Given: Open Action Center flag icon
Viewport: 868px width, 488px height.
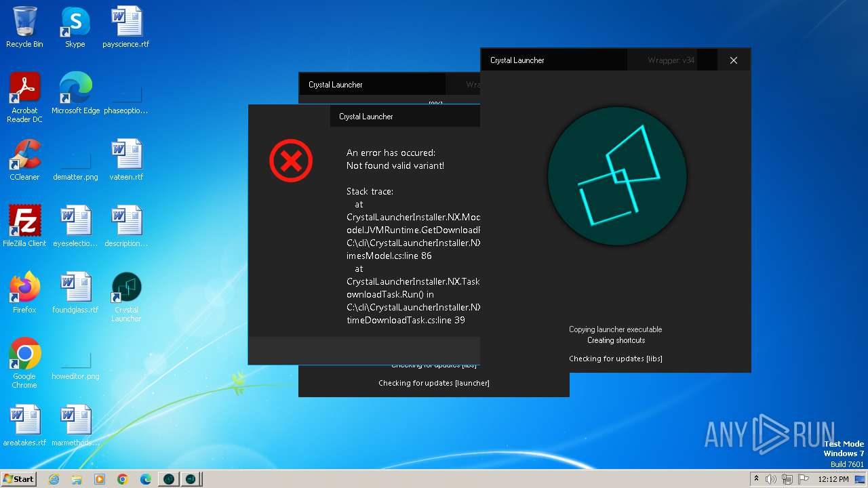Looking at the screenshot, I should click(x=803, y=479).
